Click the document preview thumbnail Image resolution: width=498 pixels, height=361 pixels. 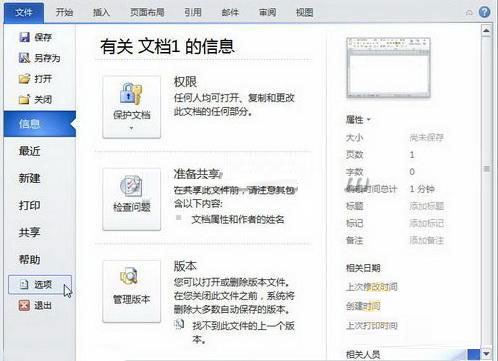click(x=388, y=68)
